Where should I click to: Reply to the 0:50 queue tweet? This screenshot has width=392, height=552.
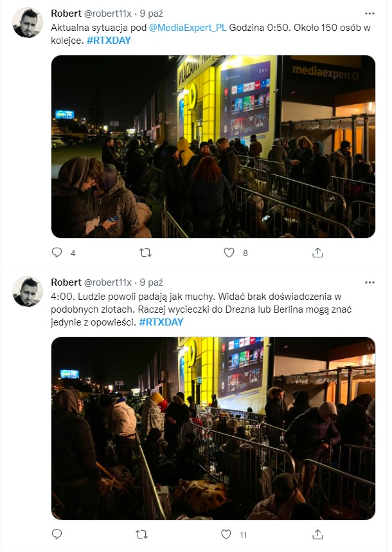coord(57,252)
